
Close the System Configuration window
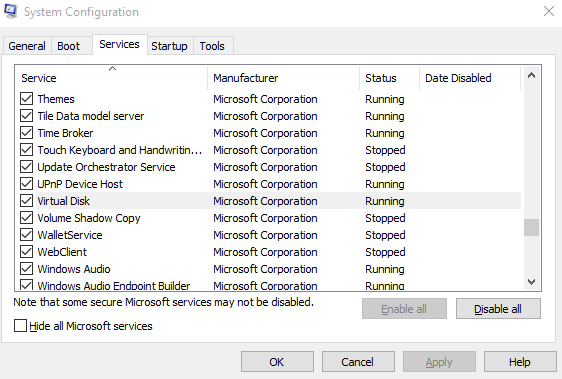pos(548,11)
